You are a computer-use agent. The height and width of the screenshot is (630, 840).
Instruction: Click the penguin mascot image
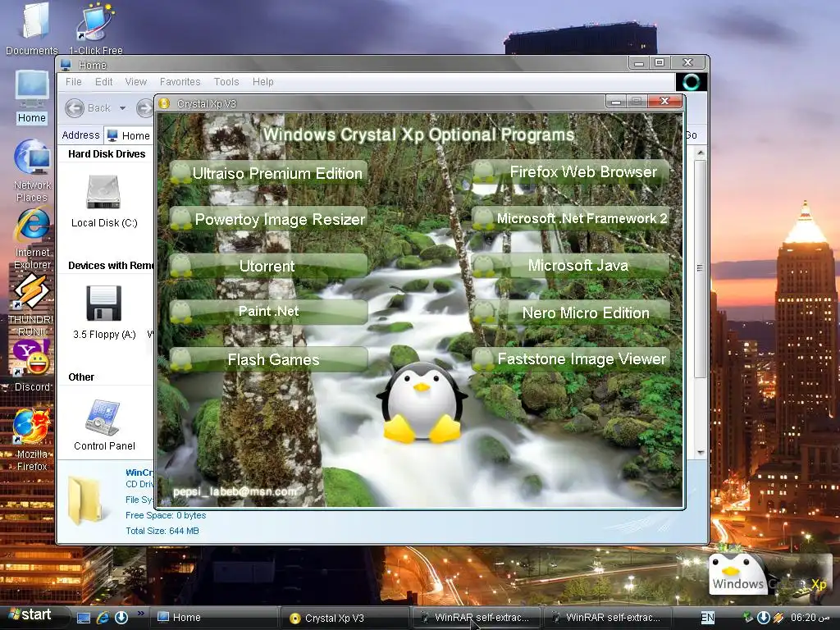[x=422, y=402]
